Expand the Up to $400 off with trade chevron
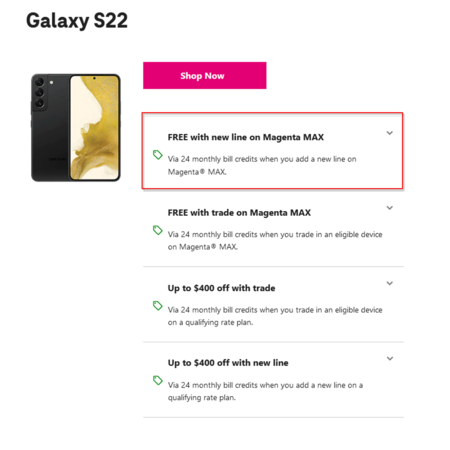Image resolution: width=450 pixels, height=450 pixels. click(389, 283)
